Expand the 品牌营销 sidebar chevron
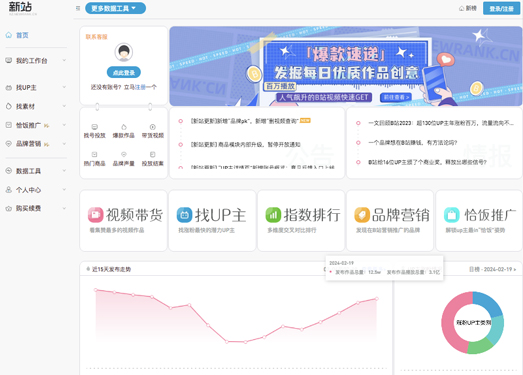The image size is (523, 375). click(x=64, y=144)
